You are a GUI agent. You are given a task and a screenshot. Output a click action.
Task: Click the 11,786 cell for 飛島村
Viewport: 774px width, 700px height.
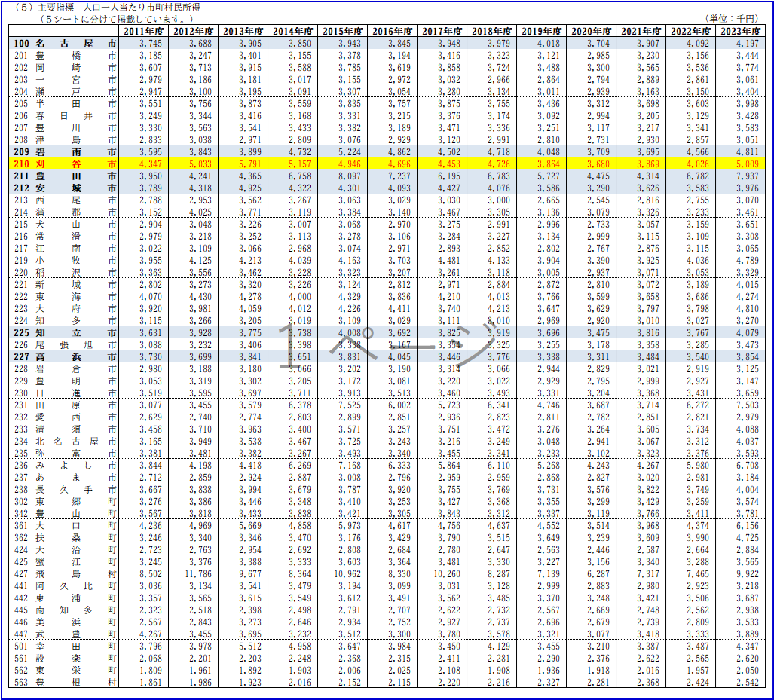point(198,573)
